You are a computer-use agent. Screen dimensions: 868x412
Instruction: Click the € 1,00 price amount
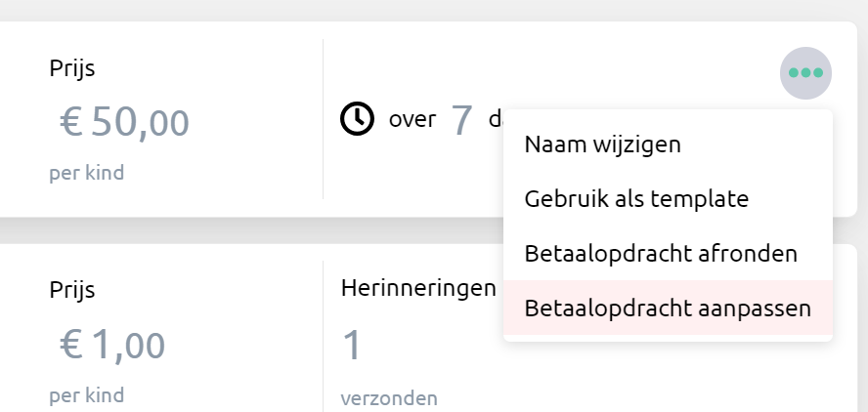111,345
